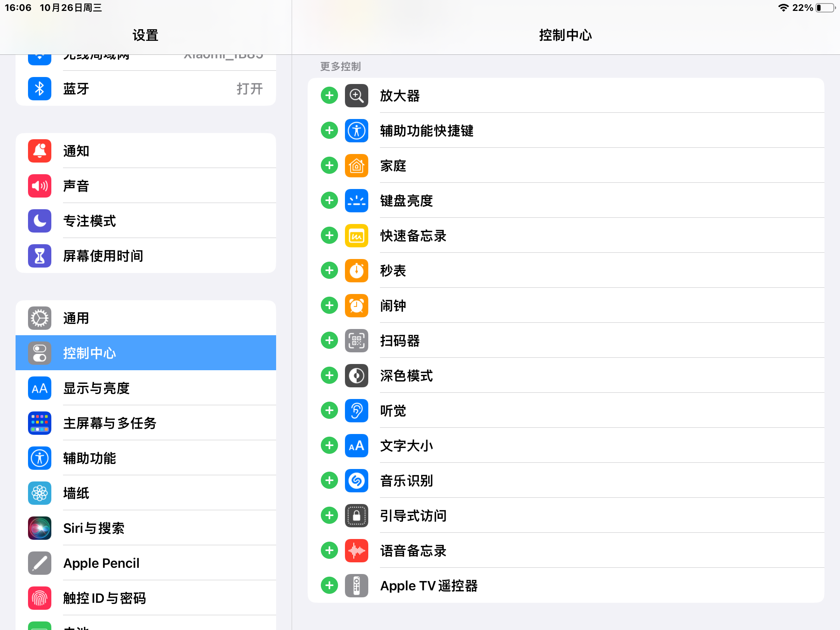The image size is (840, 630).
Task: Add Keyboard Brightness (键盘亮度) with plus
Action: 329,201
